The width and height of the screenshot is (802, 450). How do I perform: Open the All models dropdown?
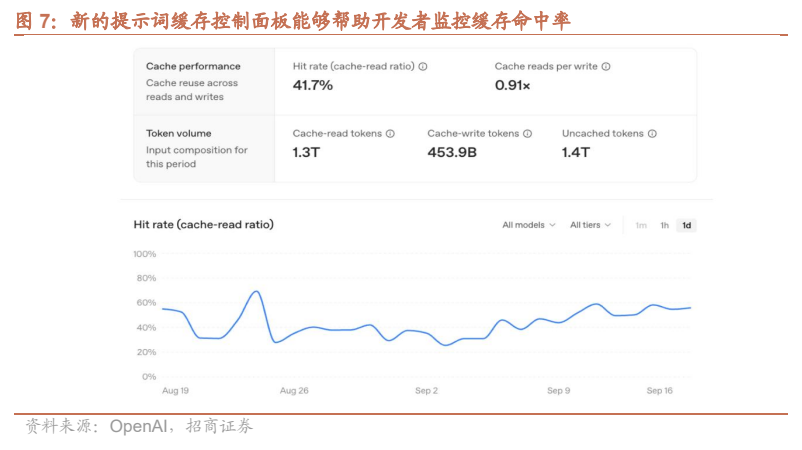(529, 225)
